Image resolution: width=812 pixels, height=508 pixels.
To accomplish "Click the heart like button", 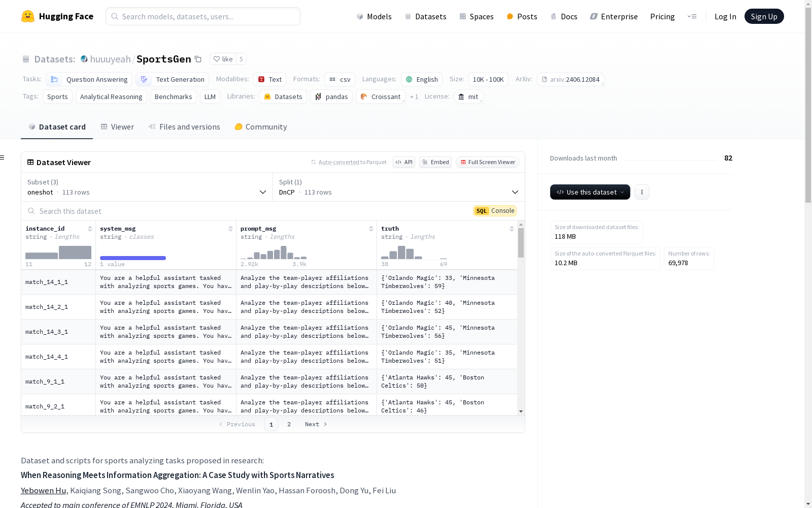I will point(223,59).
